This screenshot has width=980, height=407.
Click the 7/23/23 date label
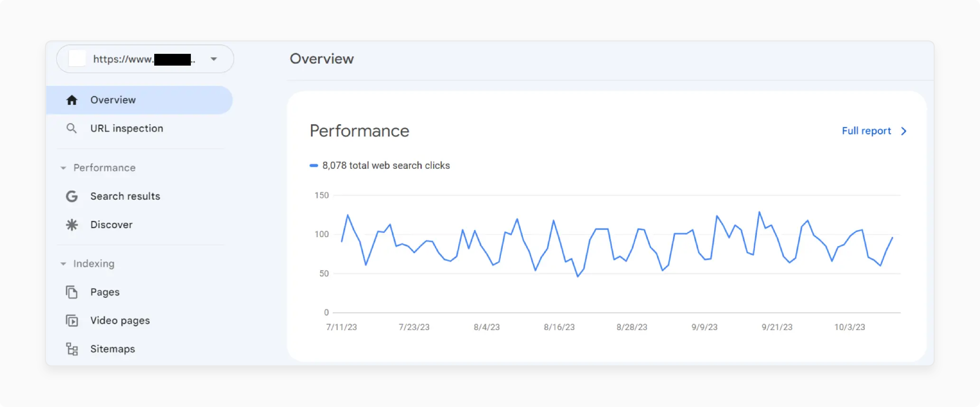[x=414, y=327]
